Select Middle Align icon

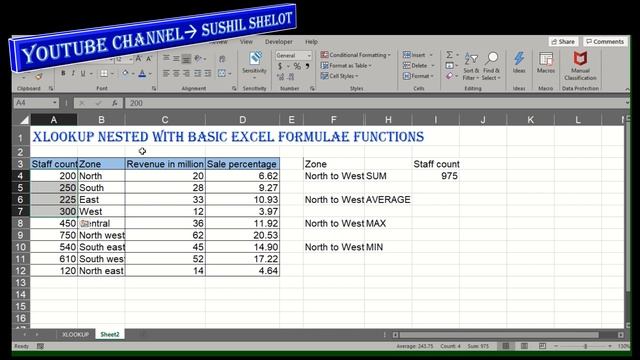click(176, 59)
